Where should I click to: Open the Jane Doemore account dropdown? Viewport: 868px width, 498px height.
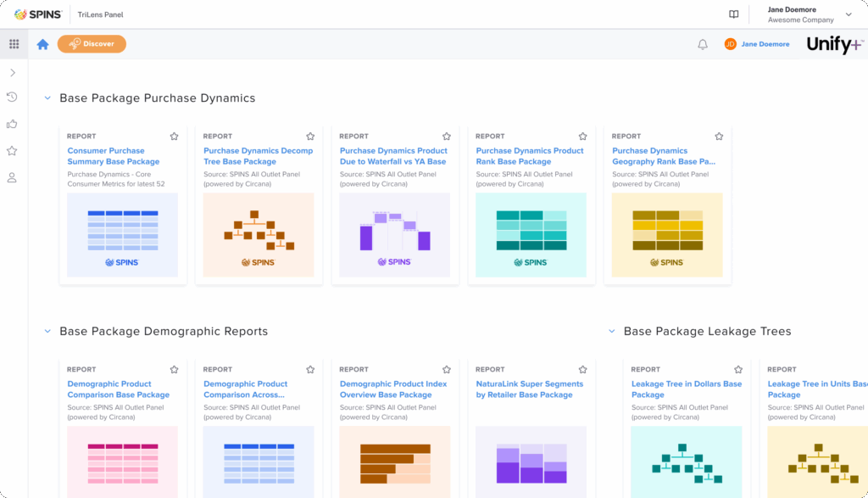click(x=849, y=14)
